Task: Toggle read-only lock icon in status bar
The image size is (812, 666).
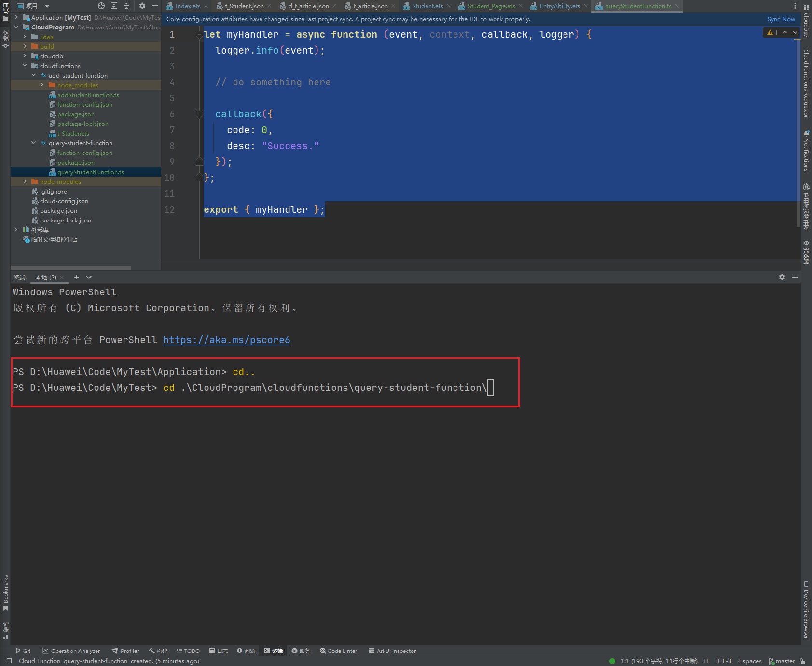Action: point(803,661)
